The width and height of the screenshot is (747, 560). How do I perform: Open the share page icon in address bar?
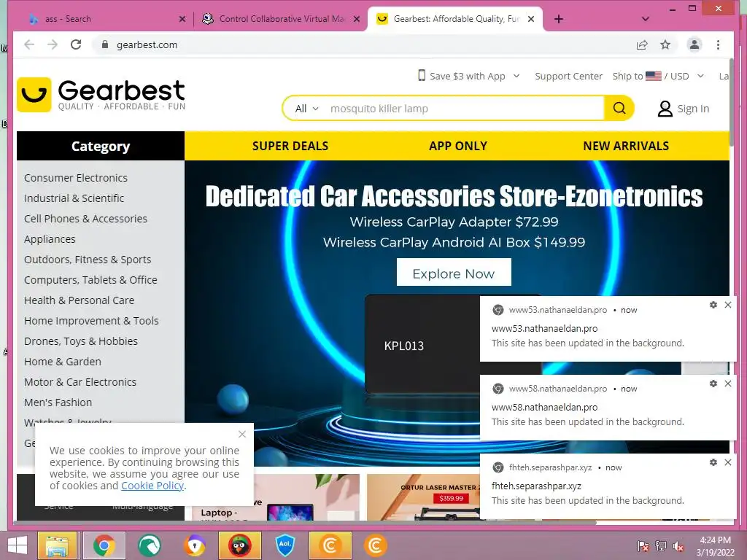tap(642, 44)
